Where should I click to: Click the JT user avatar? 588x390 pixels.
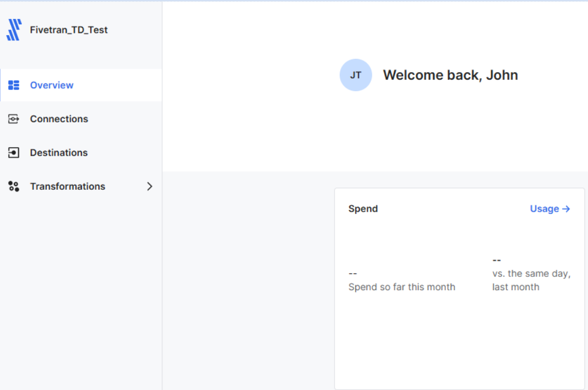pyautogui.click(x=356, y=75)
